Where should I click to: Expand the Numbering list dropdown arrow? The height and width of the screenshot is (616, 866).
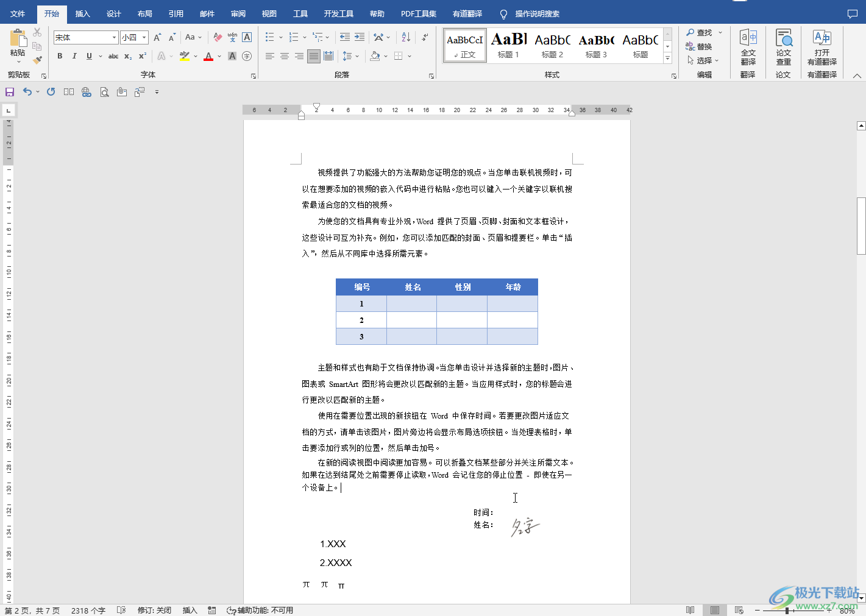(x=304, y=38)
